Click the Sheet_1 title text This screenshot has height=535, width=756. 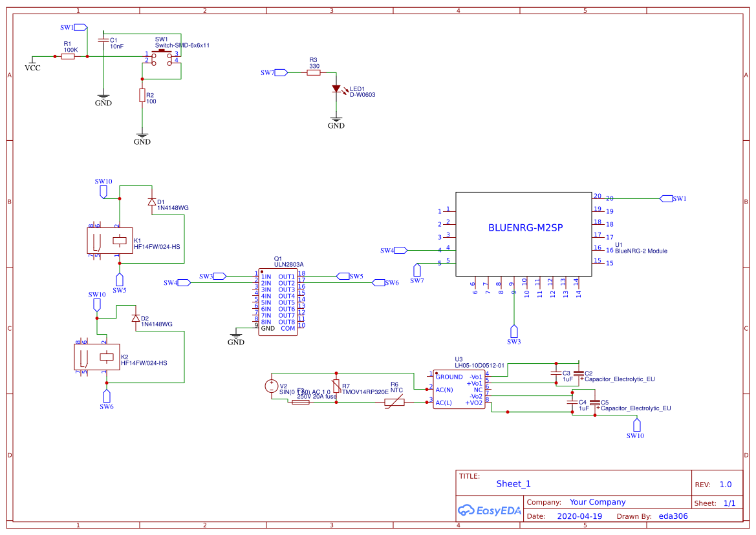pos(512,483)
